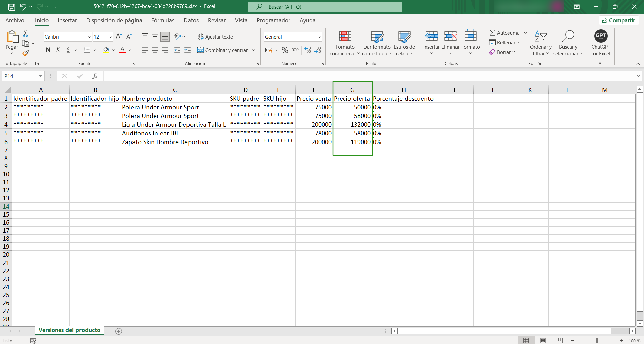The image size is (644, 344).
Task: Click Ordenar y filtrar button
Action: point(541,43)
